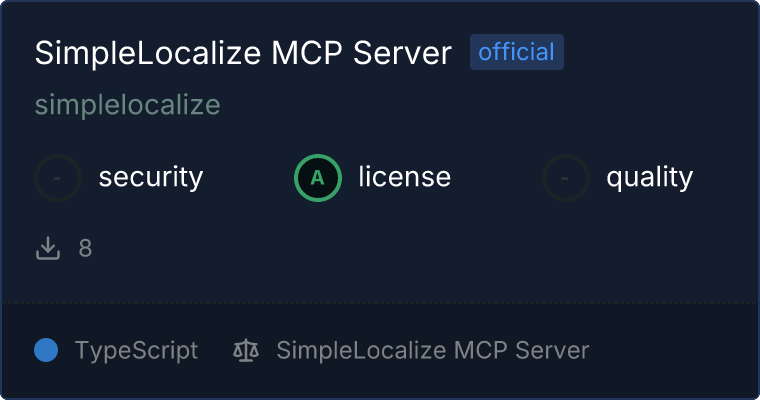Click the security score dash circle
The width and height of the screenshot is (760, 400).
click(58, 178)
